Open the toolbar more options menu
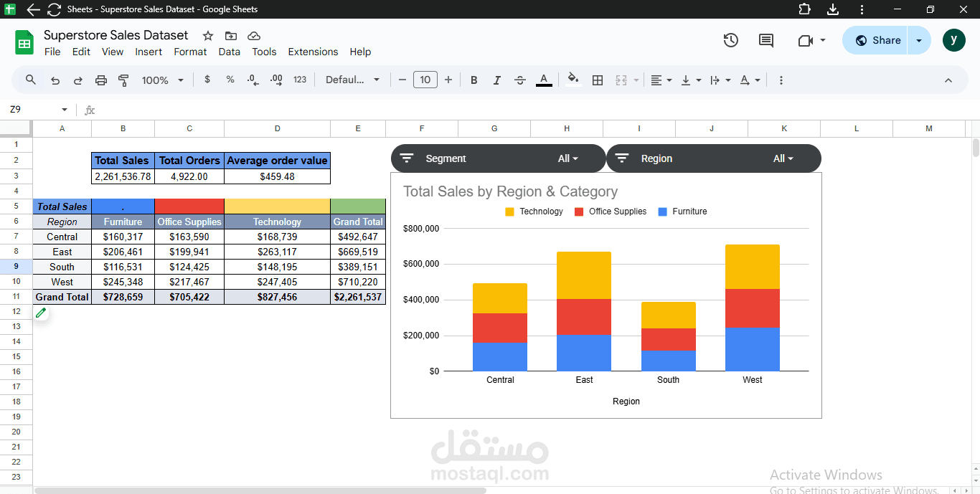 pos(781,80)
